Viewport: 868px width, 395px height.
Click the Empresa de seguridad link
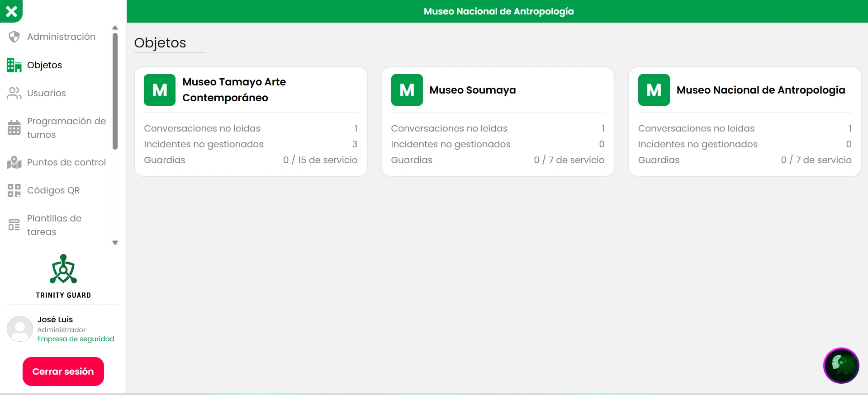76,339
